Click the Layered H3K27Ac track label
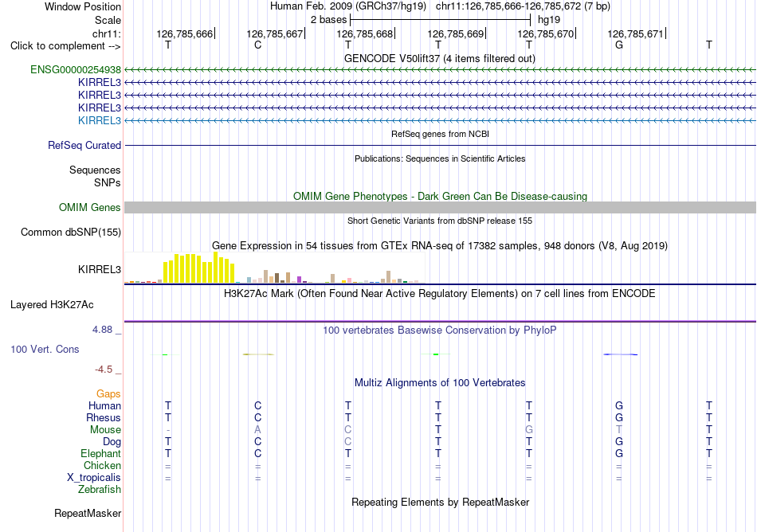This screenshot has height=532, width=757. (x=52, y=305)
